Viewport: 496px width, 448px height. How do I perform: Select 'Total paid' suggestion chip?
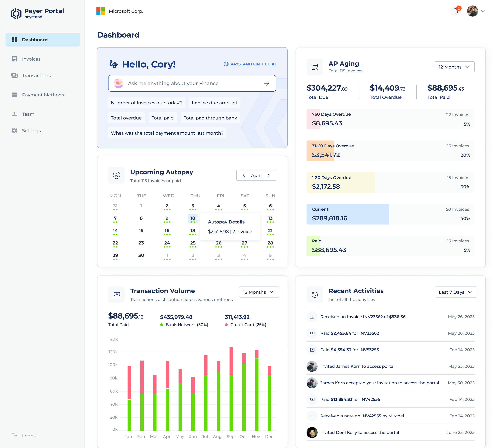click(163, 118)
